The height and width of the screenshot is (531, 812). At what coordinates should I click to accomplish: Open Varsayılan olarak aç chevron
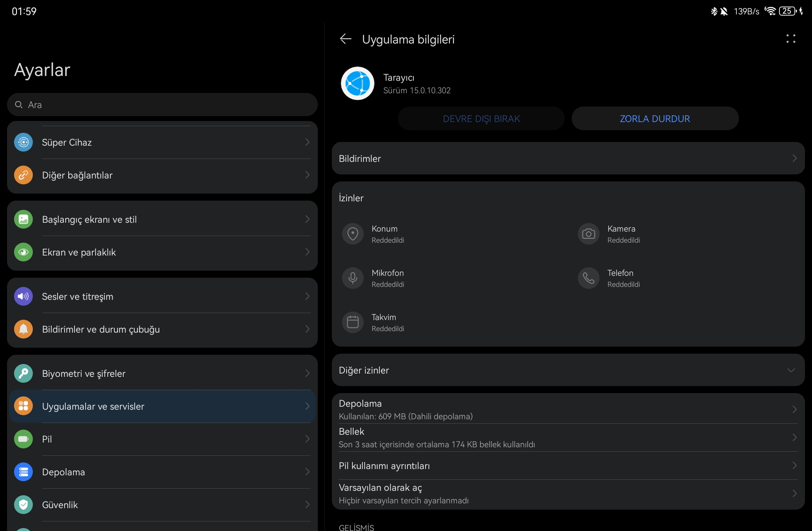[795, 493]
